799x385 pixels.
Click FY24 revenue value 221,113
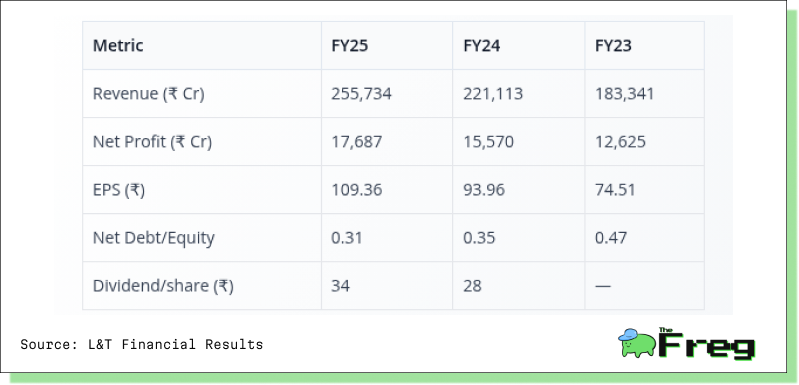(493, 94)
